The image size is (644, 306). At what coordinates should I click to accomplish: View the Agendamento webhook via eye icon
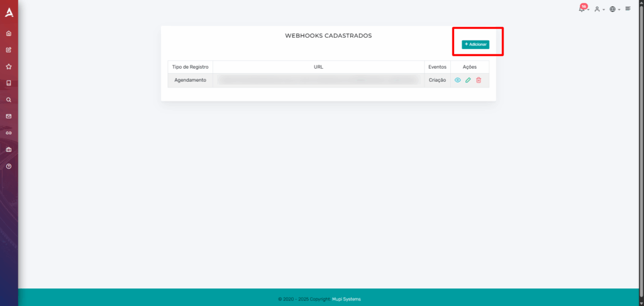[458, 80]
